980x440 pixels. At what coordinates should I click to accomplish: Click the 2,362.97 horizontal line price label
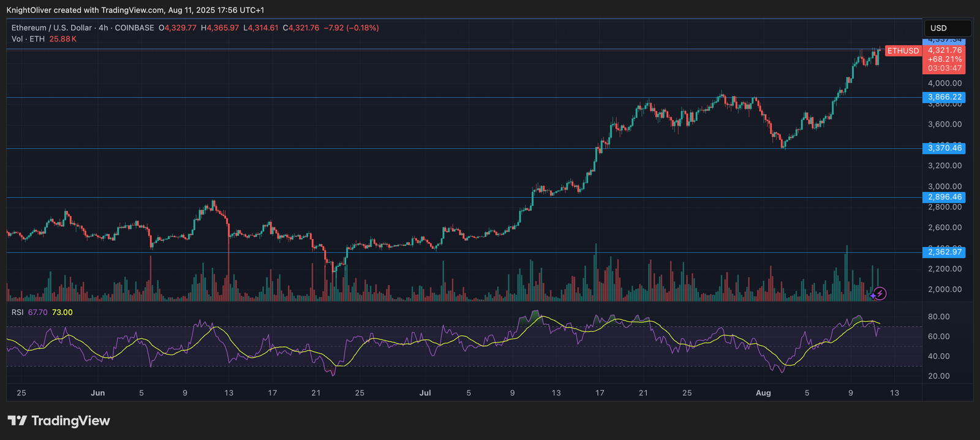(x=944, y=252)
